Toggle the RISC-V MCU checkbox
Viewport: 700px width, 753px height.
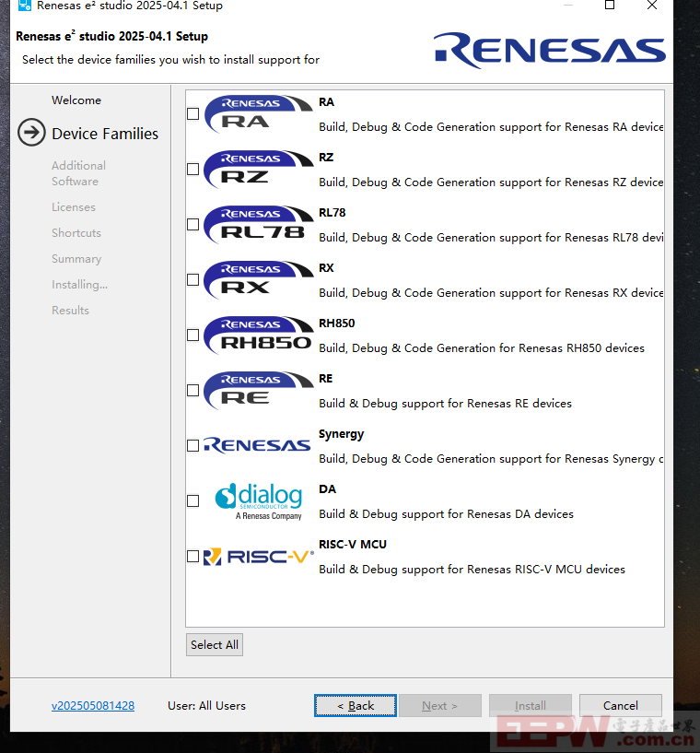(192, 556)
